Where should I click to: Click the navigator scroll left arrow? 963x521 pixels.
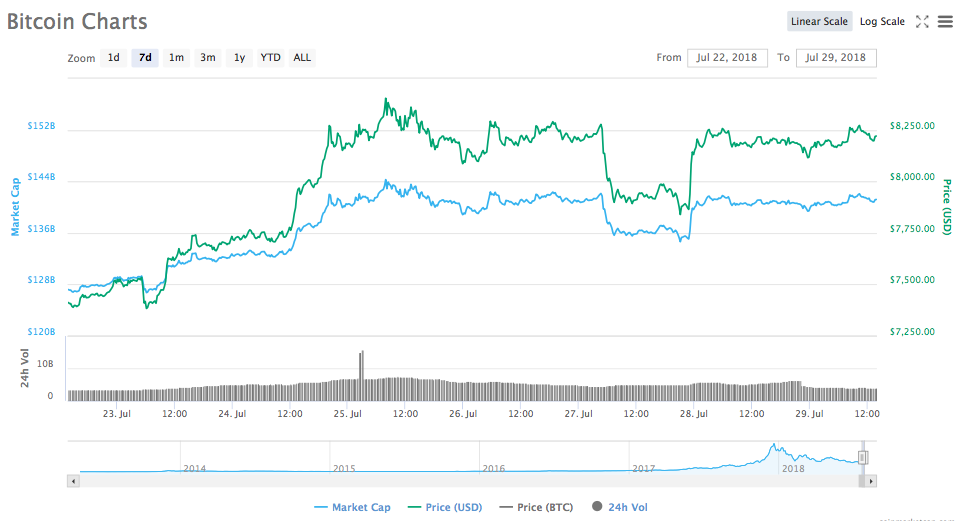point(74,481)
